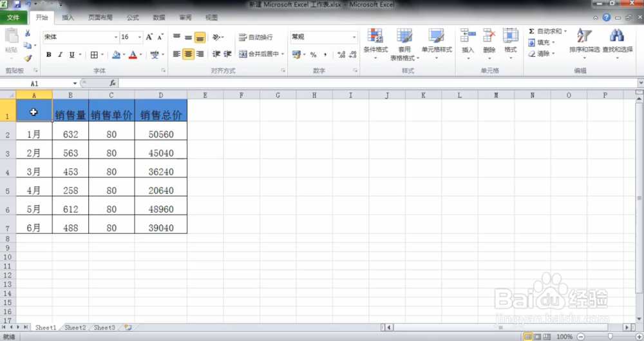Toggle 自动换行 wrap text

[x=256, y=37]
